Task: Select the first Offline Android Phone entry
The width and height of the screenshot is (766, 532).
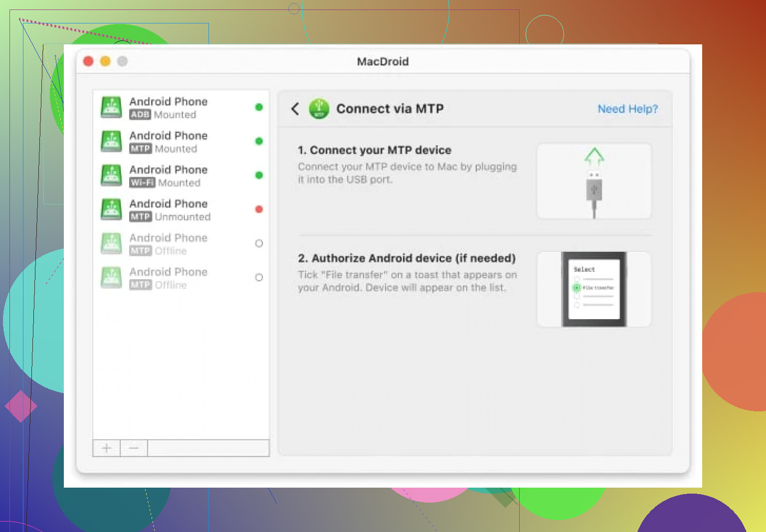Action: tap(170, 244)
